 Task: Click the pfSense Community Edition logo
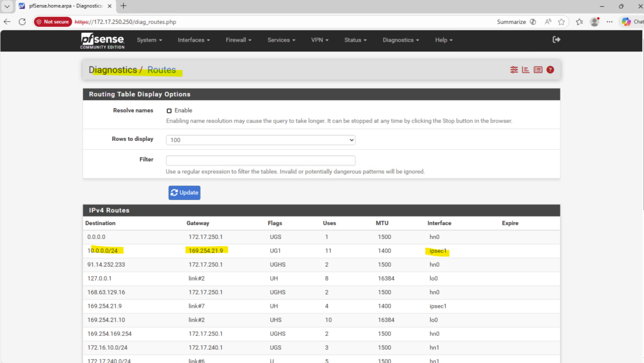[x=103, y=40]
